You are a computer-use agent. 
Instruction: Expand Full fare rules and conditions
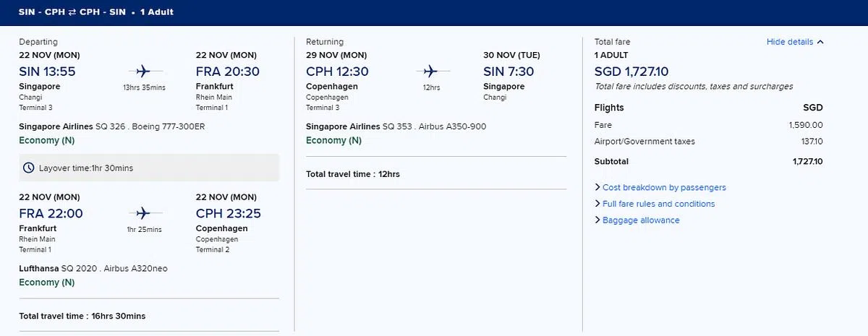[658, 204]
